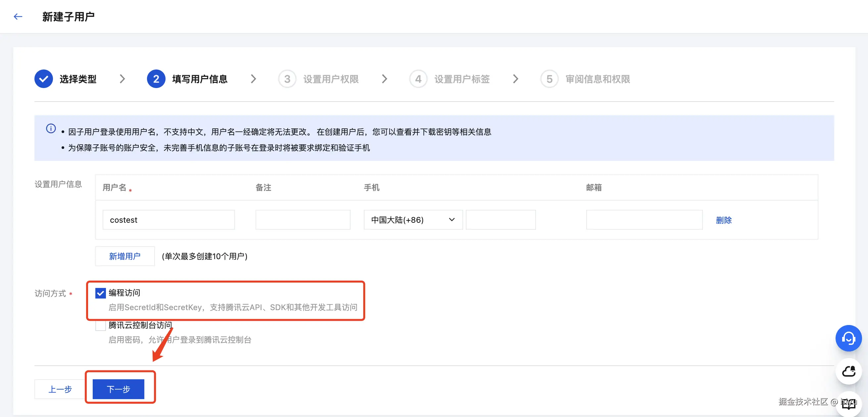Select the 审阅信息和权限 step label
This screenshot has height=417, width=868.
pyautogui.click(x=598, y=79)
